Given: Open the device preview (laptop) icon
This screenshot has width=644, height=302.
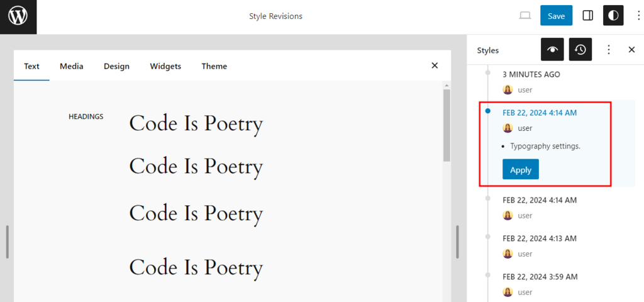Looking at the screenshot, I should pyautogui.click(x=525, y=16).
